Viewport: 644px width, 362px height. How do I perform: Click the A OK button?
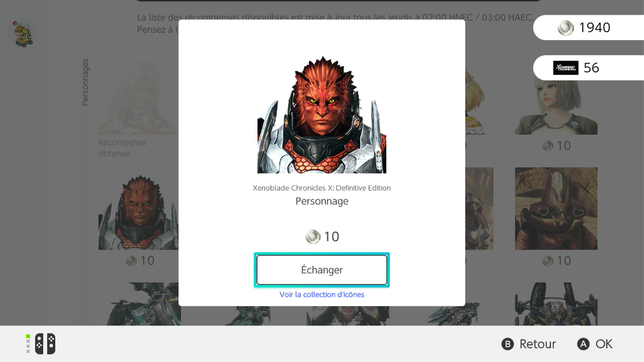(x=595, y=344)
